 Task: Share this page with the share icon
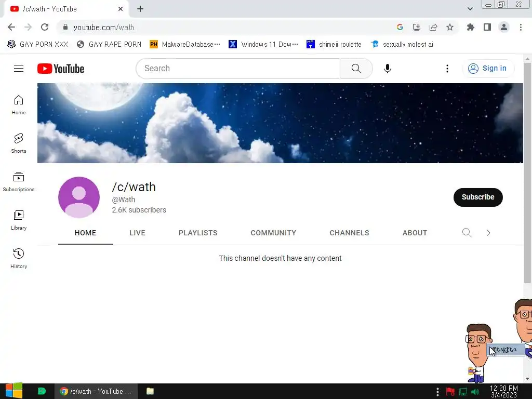click(433, 27)
